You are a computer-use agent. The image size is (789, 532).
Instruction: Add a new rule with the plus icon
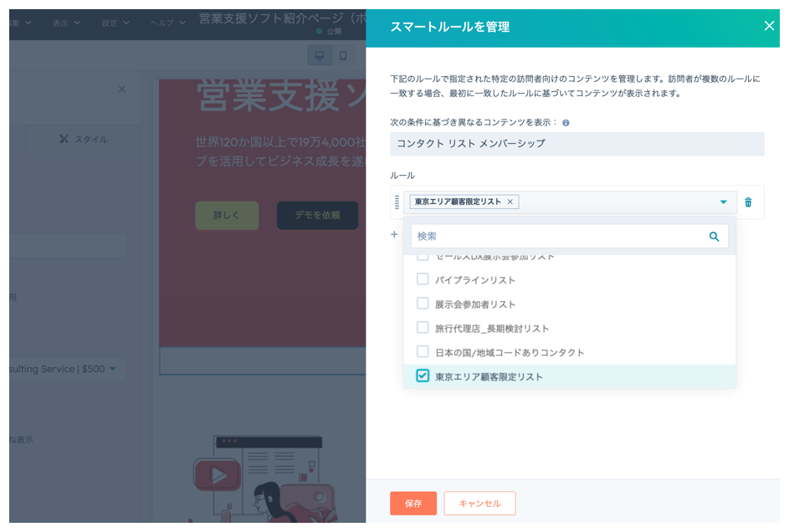[x=394, y=235]
